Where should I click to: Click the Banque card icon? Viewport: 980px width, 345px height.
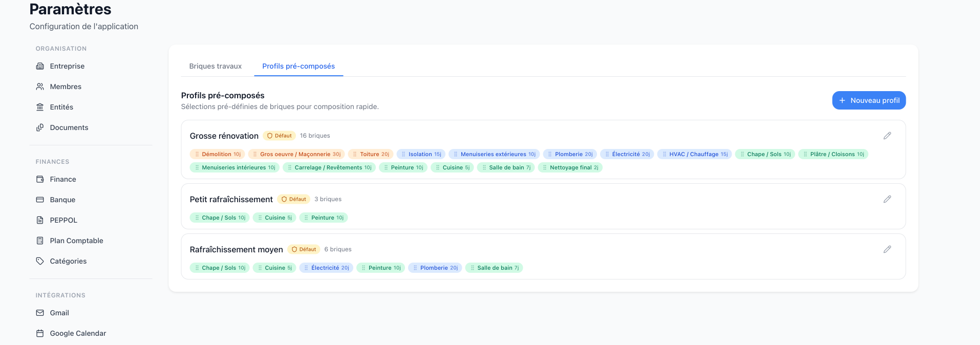click(x=40, y=200)
